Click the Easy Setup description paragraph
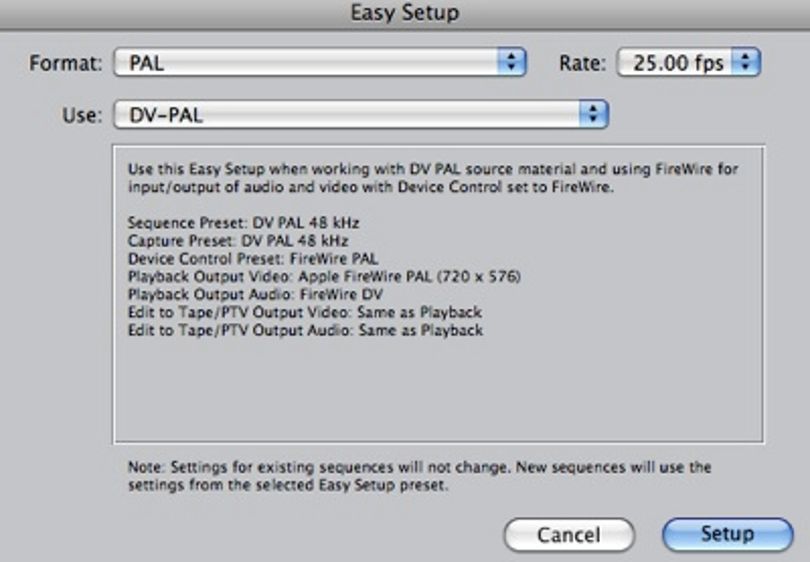The width and height of the screenshot is (810, 562). pyautogui.click(x=433, y=178)
